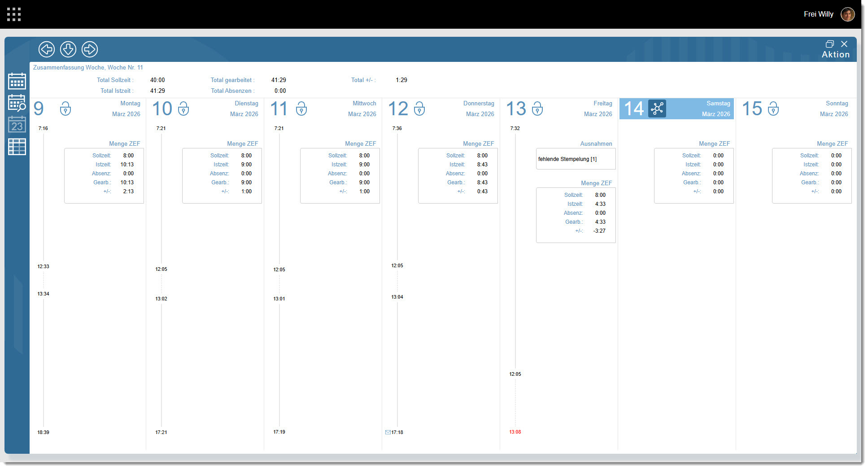Click the red 13:08 timestamp on Friday
Viewport: 868px width, 469px height.
coord(515,432)
